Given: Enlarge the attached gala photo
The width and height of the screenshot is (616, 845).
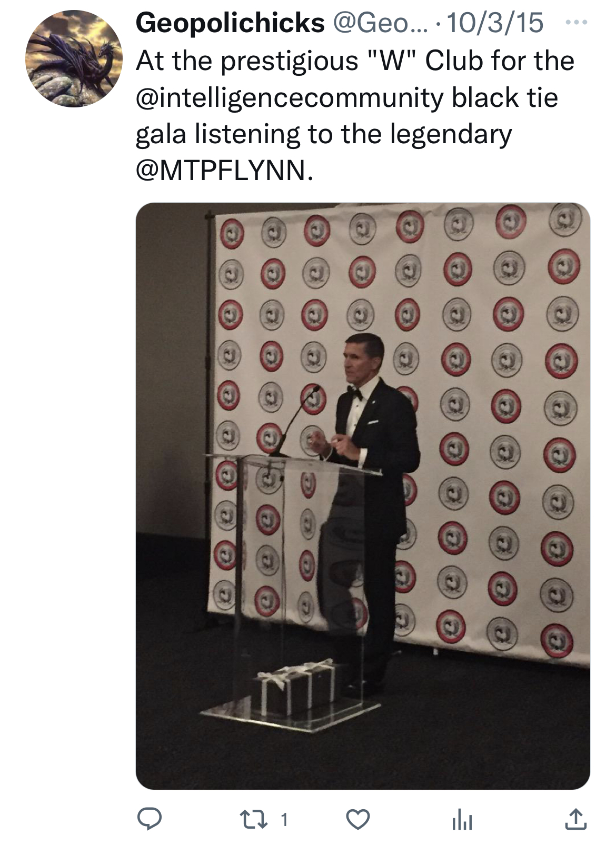Looking at the screenshot, I should pos(363,496).
